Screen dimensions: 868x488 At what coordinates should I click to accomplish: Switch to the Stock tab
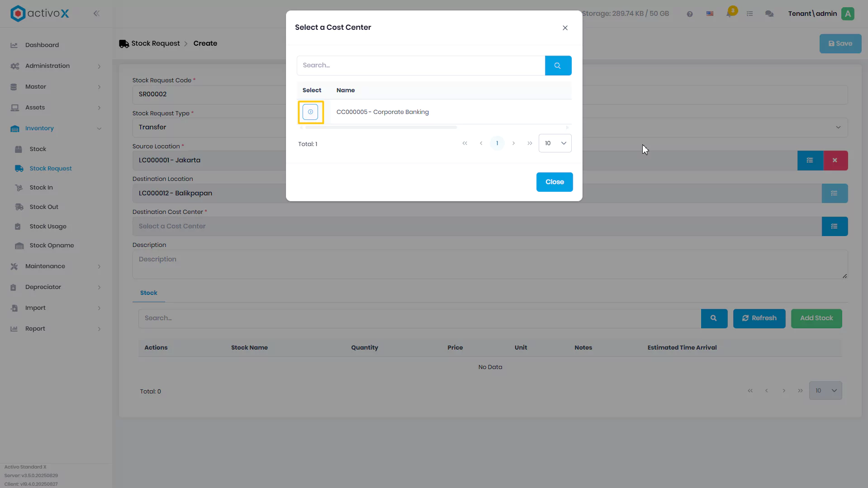148,293
